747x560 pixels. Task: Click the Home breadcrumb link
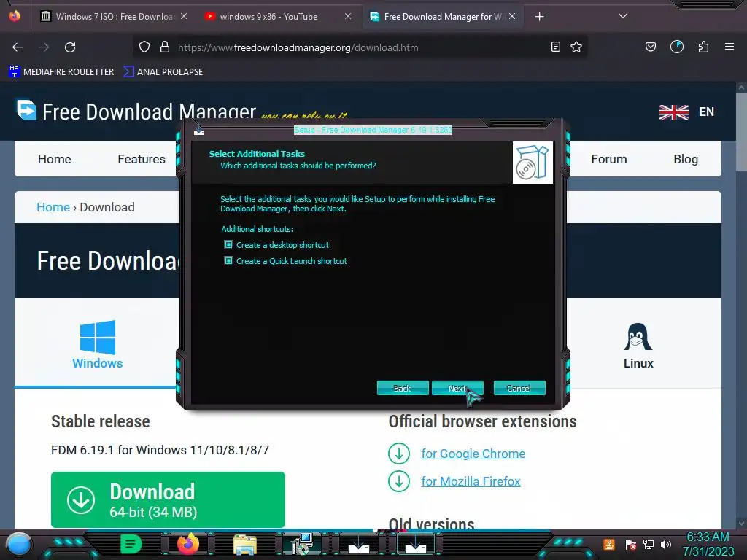coord(53,207)
